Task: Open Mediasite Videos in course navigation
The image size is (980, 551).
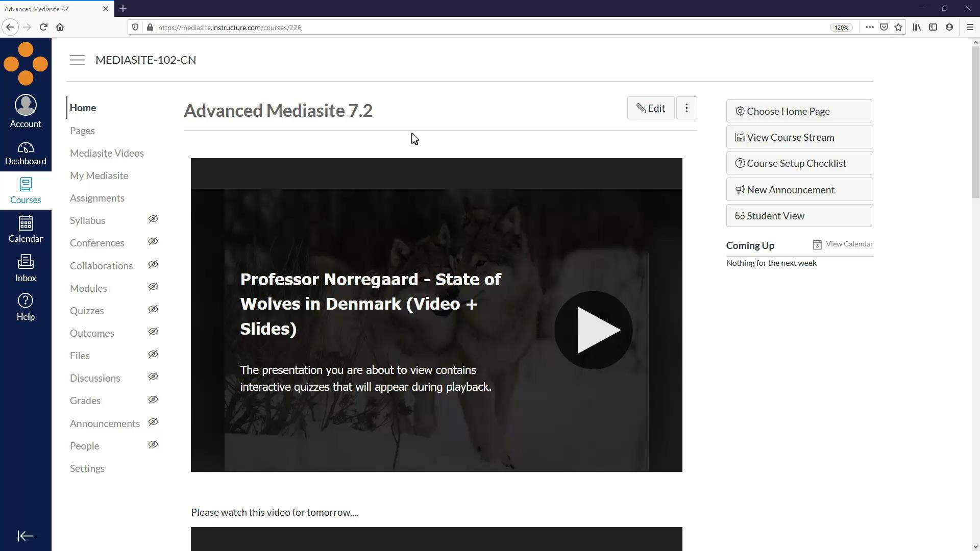Action: click(x=107, y=153)
